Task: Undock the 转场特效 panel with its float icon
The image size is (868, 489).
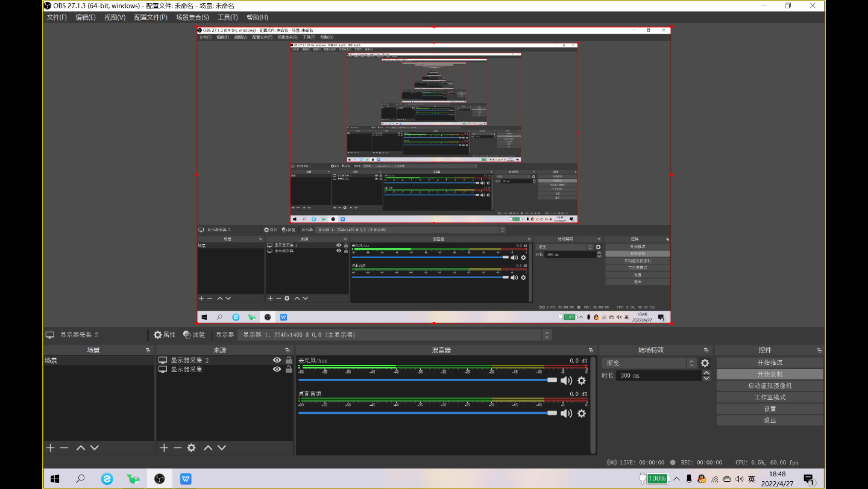Action: 706,350
